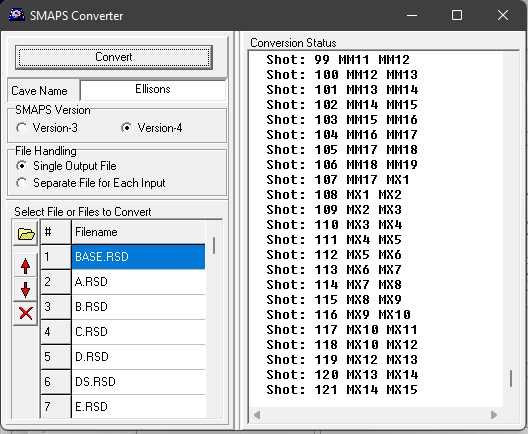Click the Convert button
528x434 pixels.
point(113,57)
